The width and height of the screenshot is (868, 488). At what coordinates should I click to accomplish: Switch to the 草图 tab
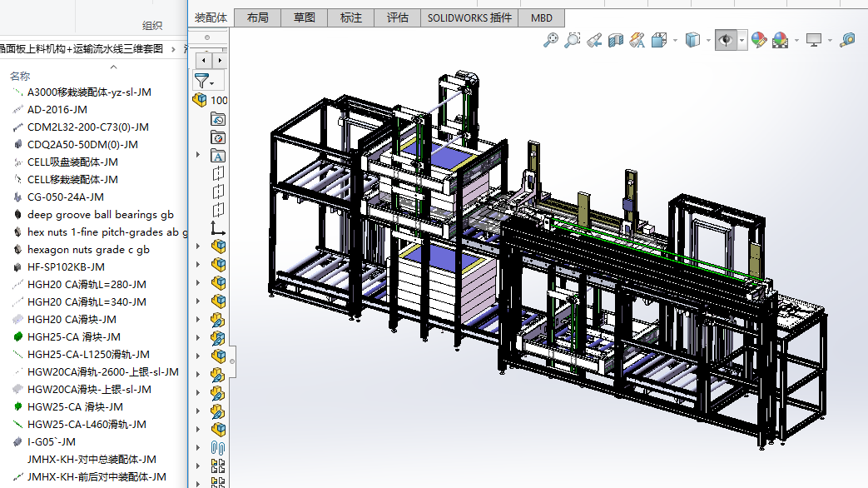pos(304,17)
